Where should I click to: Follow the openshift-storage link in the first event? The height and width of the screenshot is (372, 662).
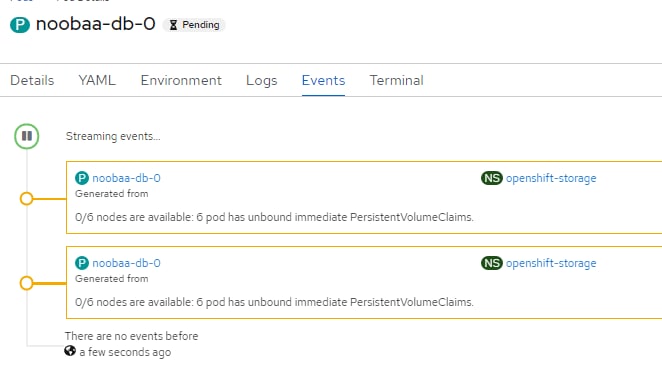551,178
